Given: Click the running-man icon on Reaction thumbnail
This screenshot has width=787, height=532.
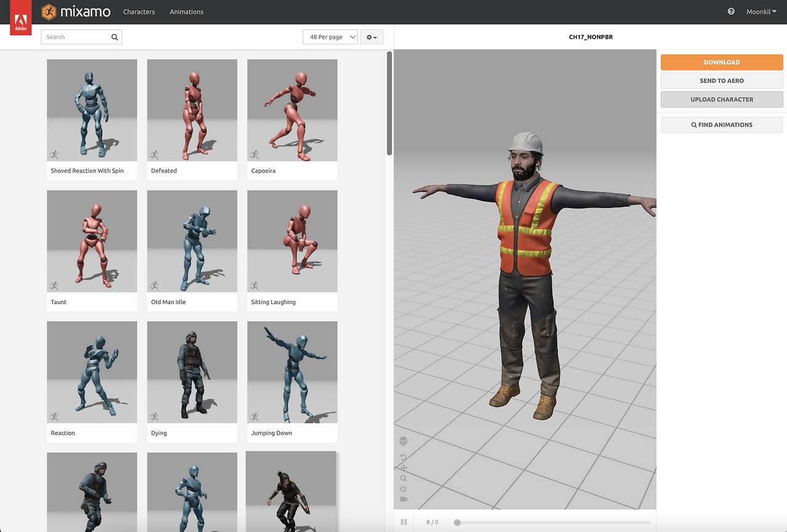Looking at the screenshot, I should (54, 417).
